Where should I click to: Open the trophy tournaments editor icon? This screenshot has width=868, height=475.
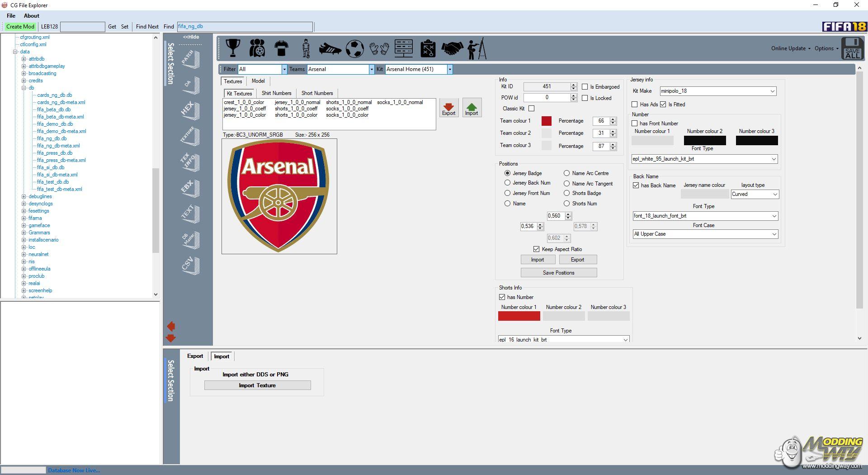(x=233, y=48)
